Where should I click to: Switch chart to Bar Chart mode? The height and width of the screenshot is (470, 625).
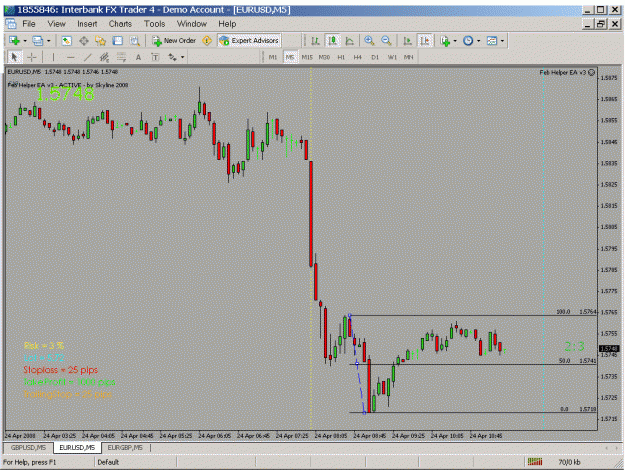click(315, 41)
